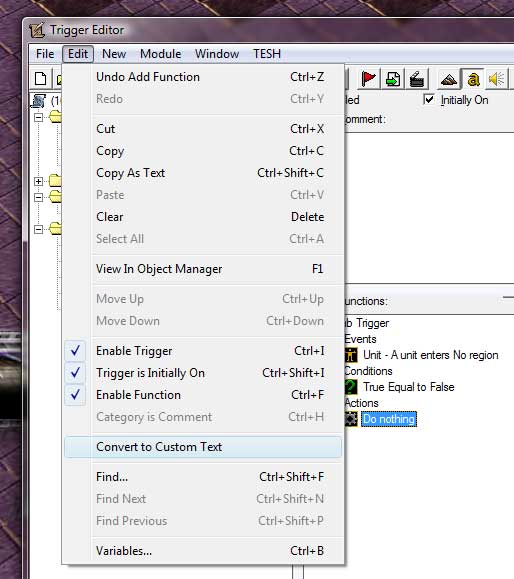Open the Find... dialog entry
514x579 pixels.
pos(202,477)
